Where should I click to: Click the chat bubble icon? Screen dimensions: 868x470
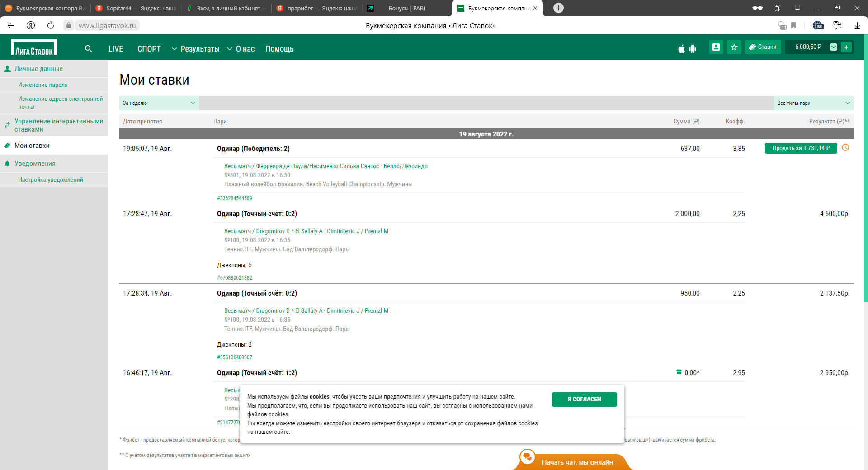[527, 457]
